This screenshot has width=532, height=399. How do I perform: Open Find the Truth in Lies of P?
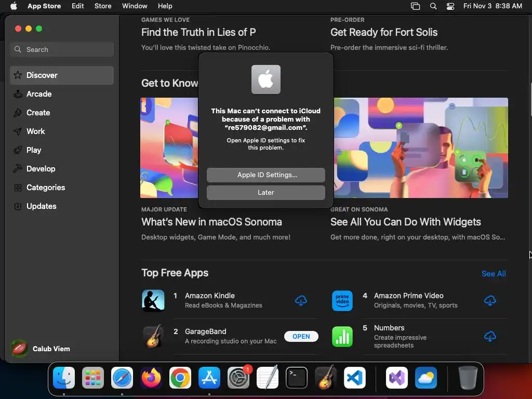point(198,32)
